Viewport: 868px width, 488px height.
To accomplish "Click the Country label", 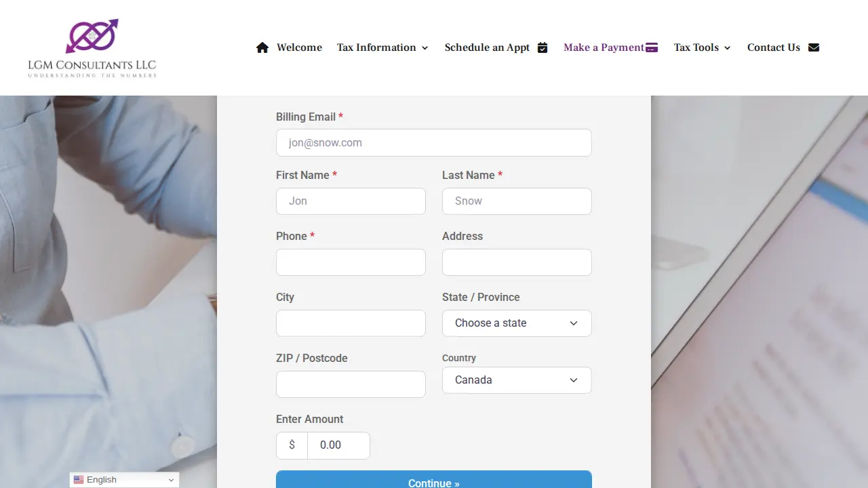I will point(459,358).
